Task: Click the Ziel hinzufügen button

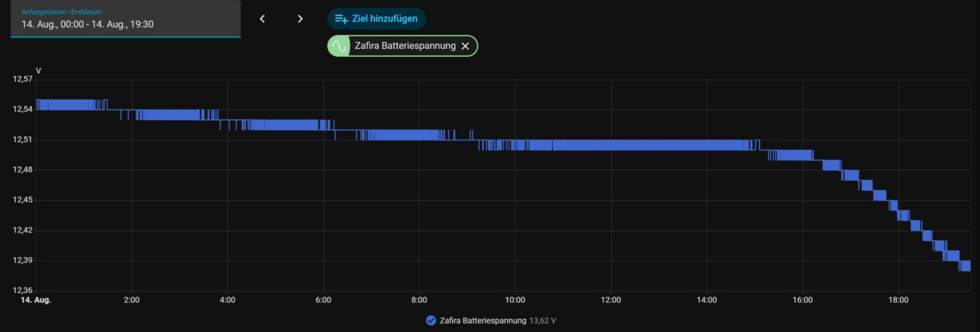Action: pyautogui.click(x=377, y=19)
